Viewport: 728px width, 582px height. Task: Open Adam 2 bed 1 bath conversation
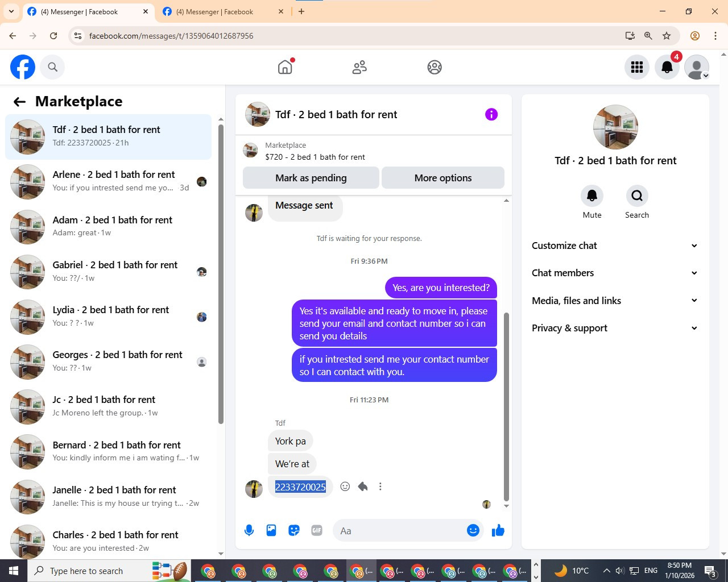click(x=108, y=227)
